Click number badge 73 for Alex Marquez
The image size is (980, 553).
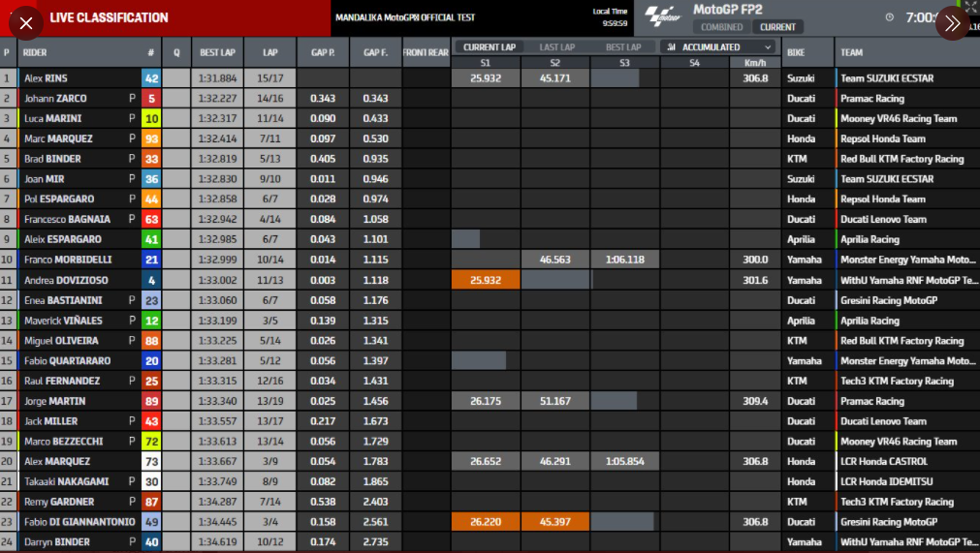[151, 461]
